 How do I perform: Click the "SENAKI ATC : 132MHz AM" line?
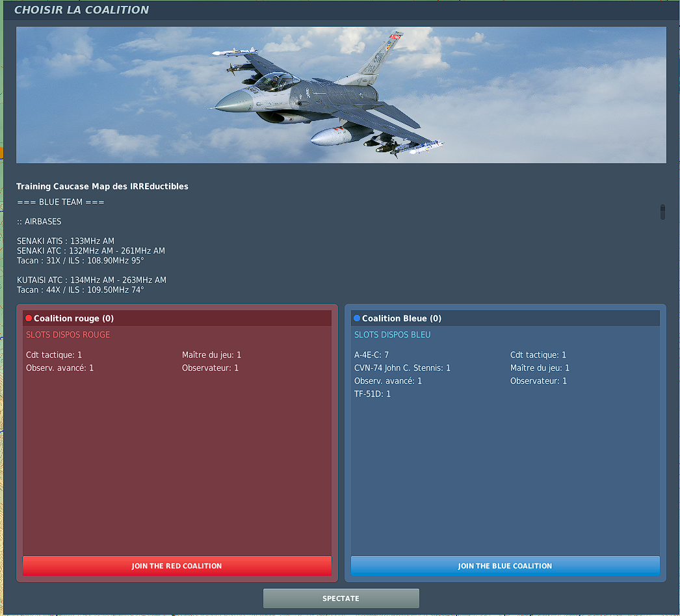coord(91,250)
